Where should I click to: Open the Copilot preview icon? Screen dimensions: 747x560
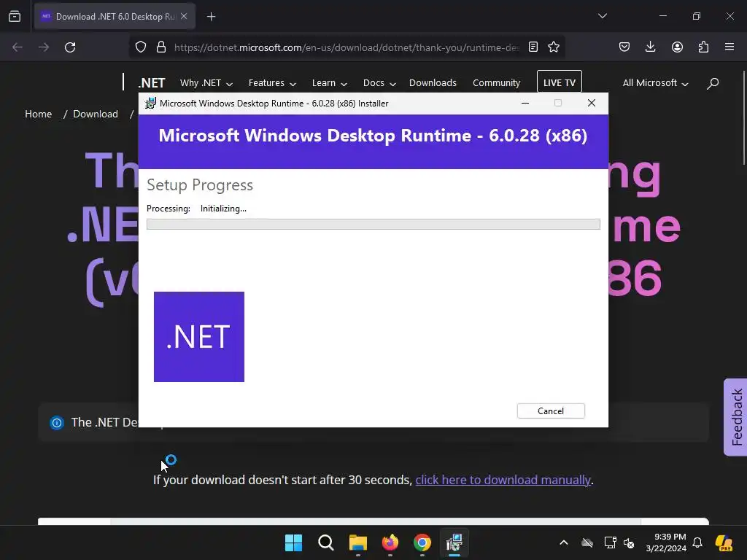(x=724, y=542)
